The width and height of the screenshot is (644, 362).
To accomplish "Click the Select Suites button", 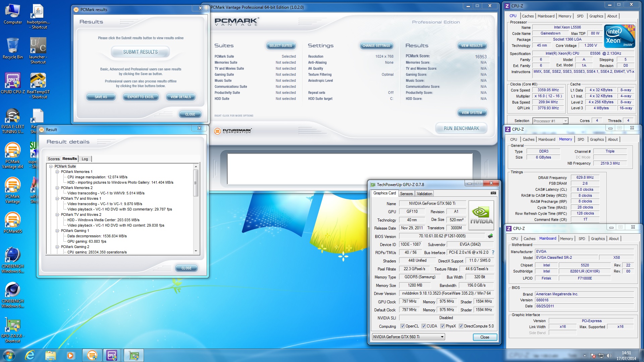I will (x=280, y=46).
